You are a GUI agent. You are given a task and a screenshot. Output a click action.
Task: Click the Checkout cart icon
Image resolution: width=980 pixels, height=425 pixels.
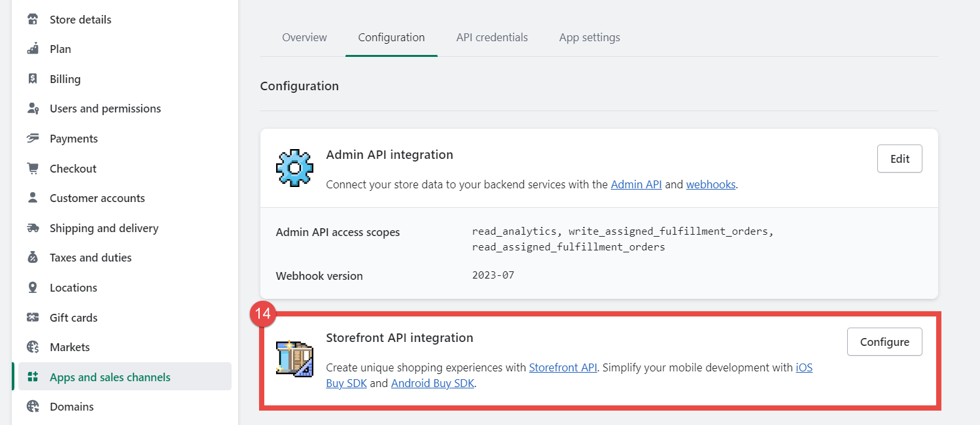pos(33,169)
